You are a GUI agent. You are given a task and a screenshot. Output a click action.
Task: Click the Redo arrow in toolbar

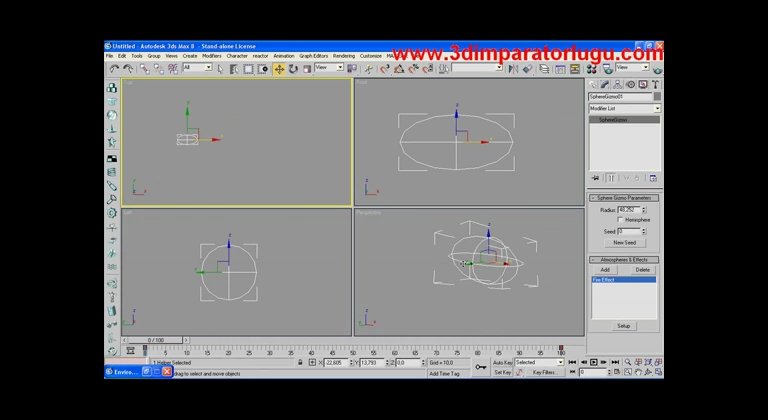(128, 69)
